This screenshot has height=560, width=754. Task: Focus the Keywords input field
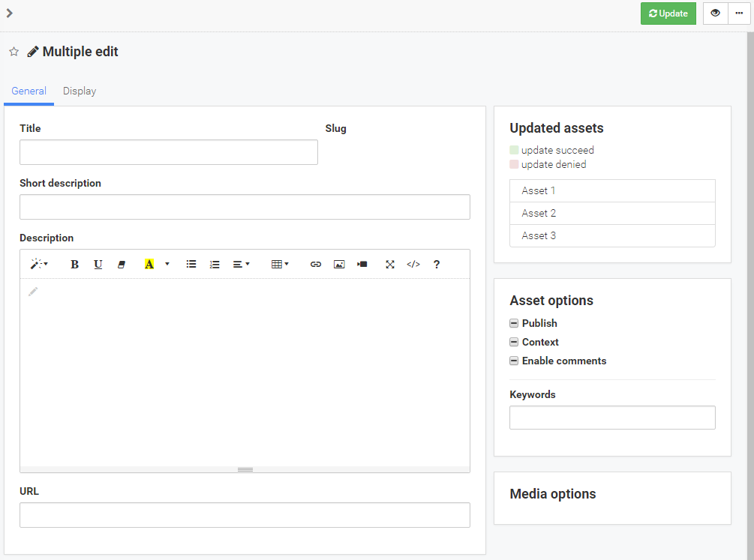tap(612, 418)
